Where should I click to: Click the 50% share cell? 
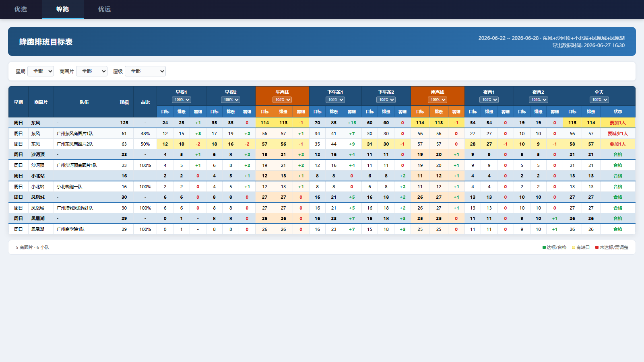(x=145, y=144)
